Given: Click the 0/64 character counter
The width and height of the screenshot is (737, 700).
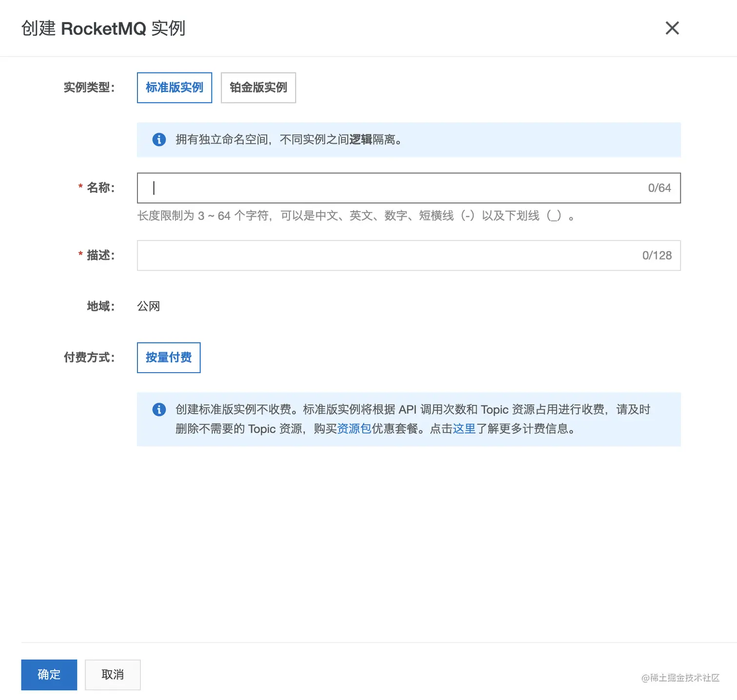Looking at the screenshot, I should point(659,188).
